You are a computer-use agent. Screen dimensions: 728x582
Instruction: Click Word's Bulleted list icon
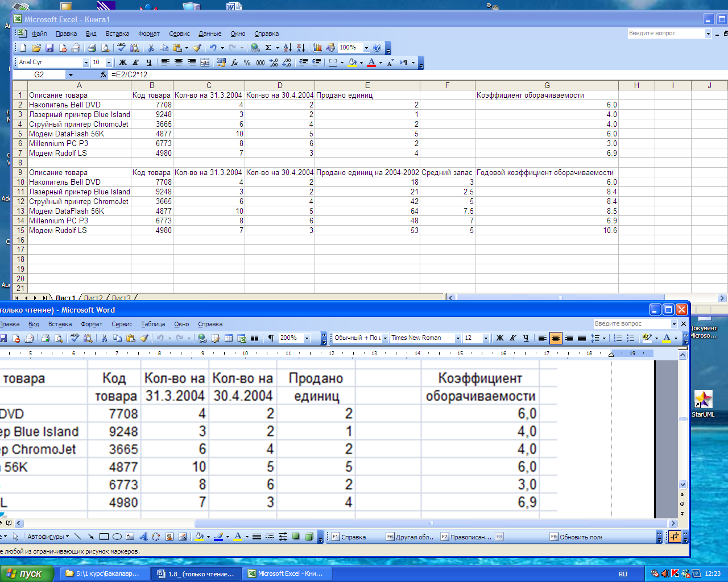tap(631, 338)
